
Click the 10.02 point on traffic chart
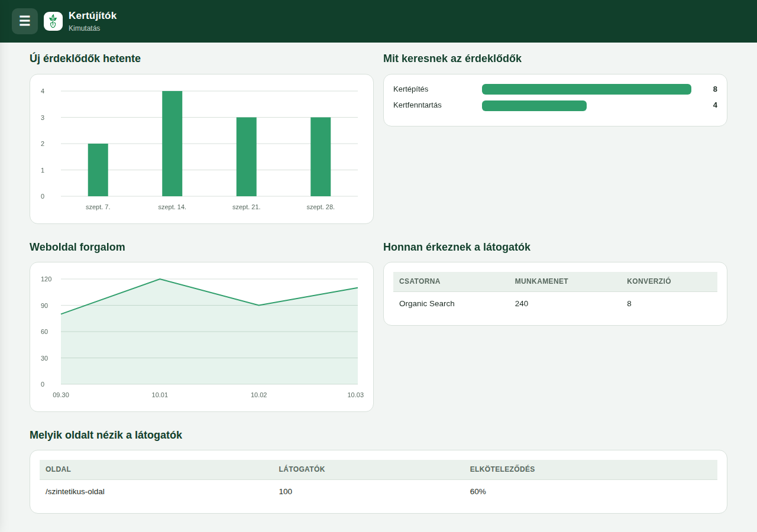(x=259, y=306)
